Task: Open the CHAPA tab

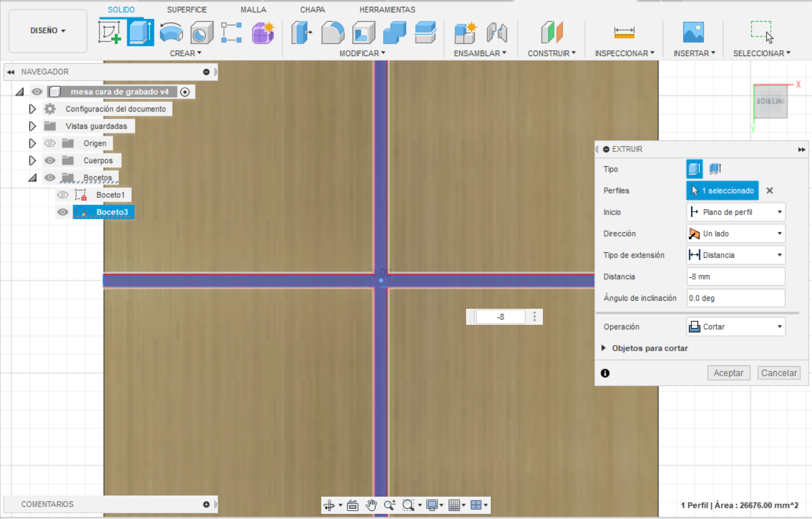Action: [313, 10]
